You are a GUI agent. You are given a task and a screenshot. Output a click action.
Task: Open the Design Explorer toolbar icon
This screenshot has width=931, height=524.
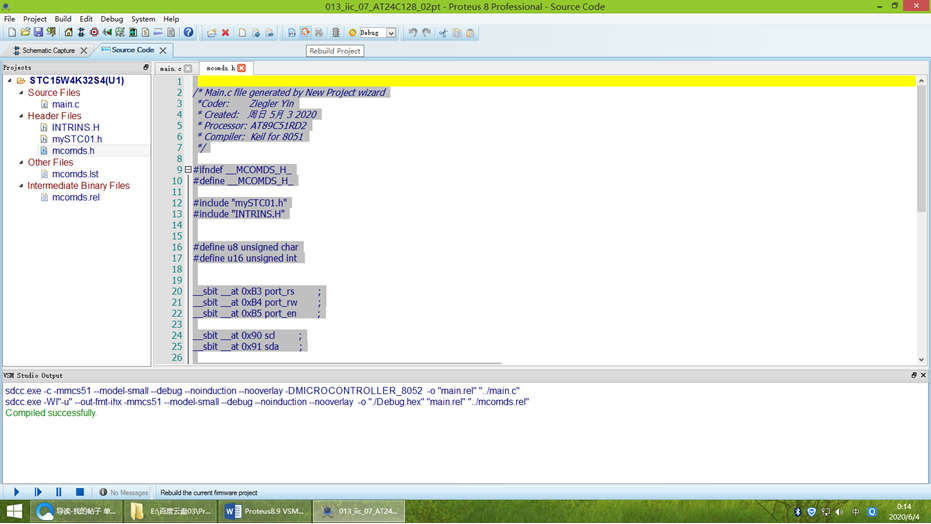click(133, 33)
